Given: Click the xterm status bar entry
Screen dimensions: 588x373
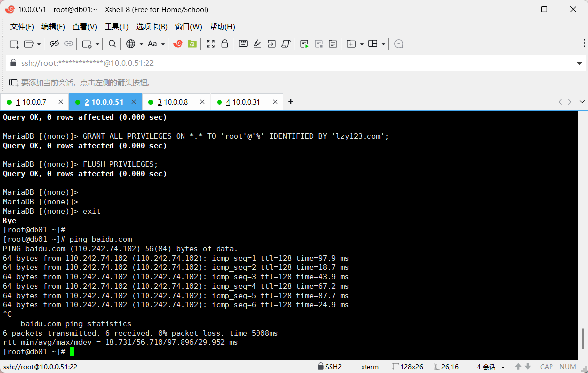Looking at the screenshot, I should 370,367.
